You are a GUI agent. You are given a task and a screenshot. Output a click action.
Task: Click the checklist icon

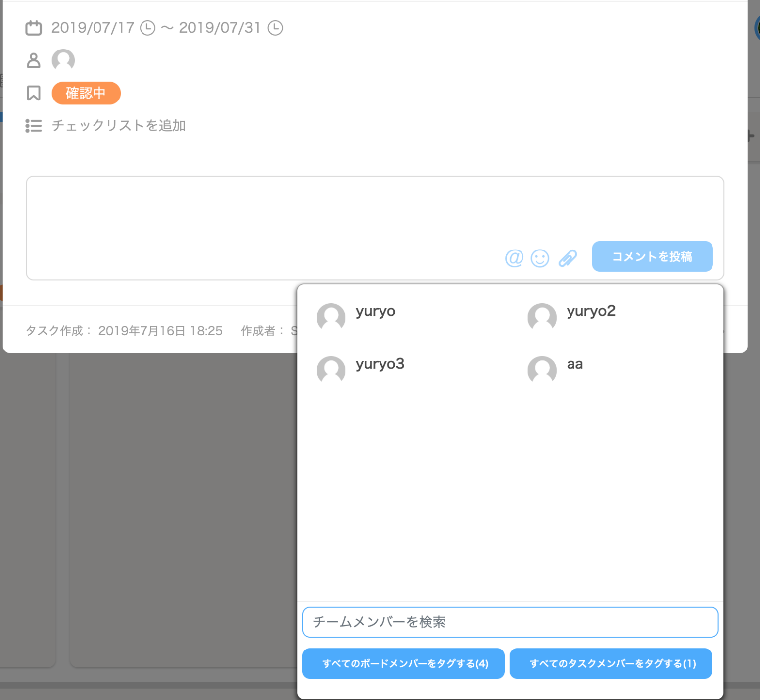click(34, 126)
